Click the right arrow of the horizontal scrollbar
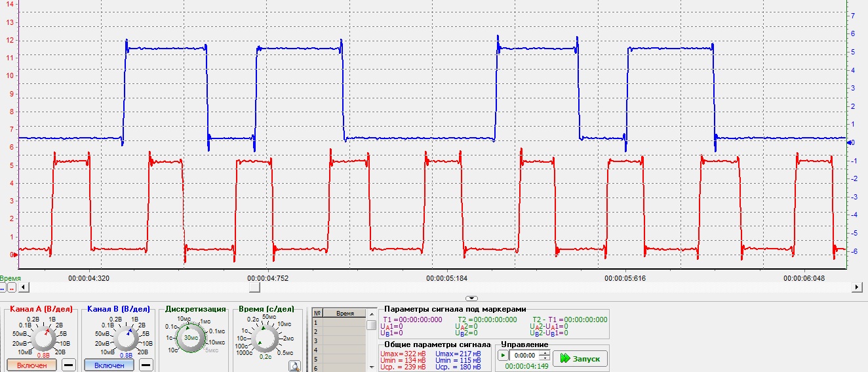 (858, 287)
